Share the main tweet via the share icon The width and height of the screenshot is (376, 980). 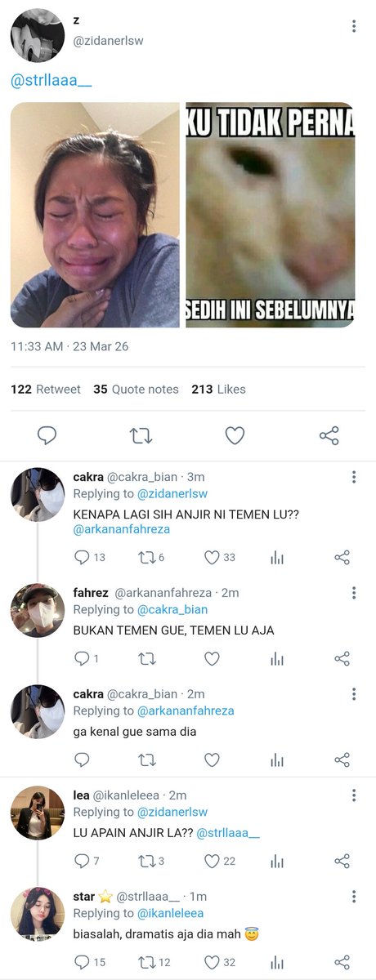329,436
